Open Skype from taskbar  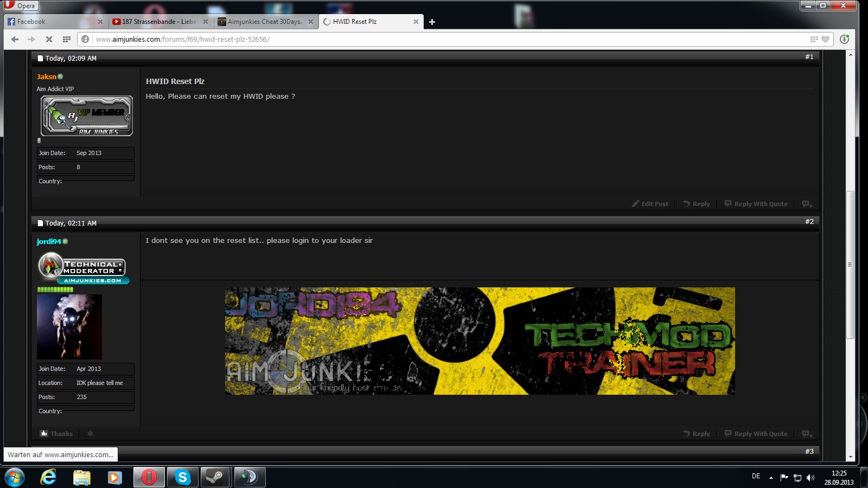point(182,477)
